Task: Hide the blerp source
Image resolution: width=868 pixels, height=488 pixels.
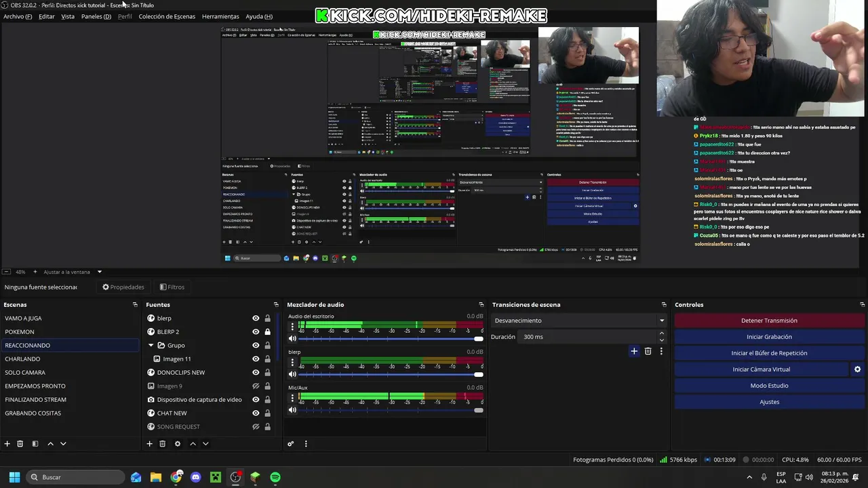Action: click(x=256, y=319)
